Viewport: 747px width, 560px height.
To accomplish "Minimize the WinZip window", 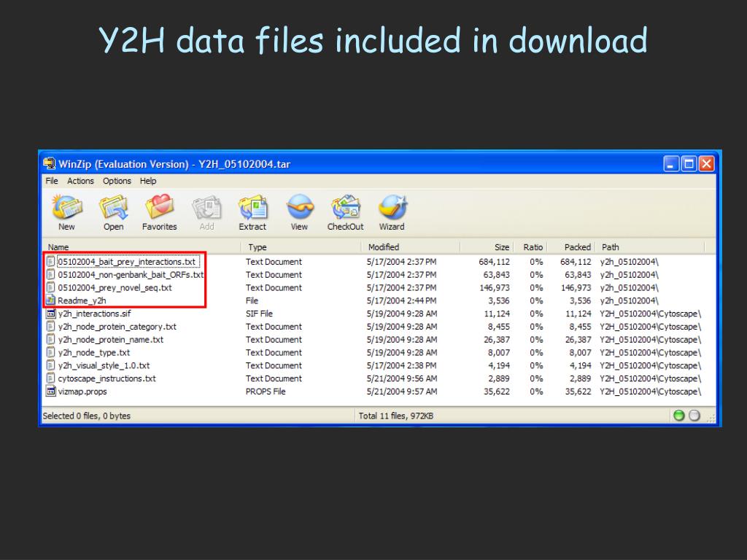I will [x=671, y=164].
